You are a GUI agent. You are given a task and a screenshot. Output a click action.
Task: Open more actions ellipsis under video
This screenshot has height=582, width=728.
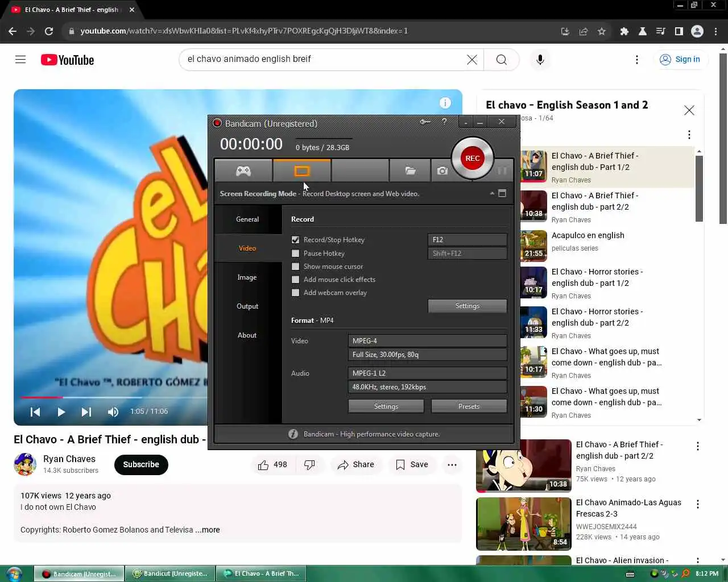tap(452, 464)
